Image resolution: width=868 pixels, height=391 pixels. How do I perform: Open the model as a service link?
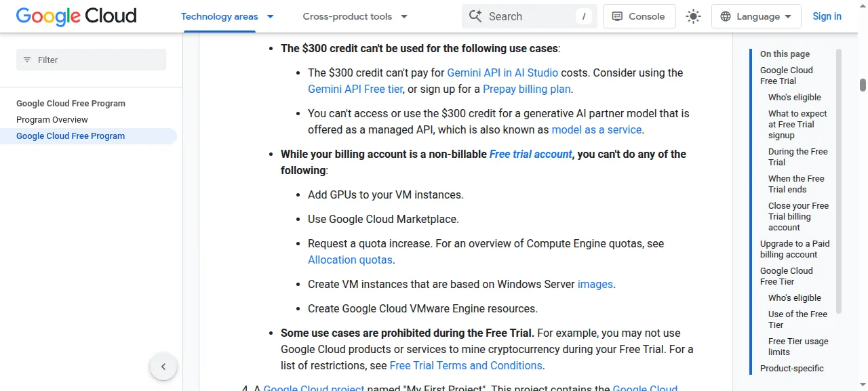tap(597, 129)
